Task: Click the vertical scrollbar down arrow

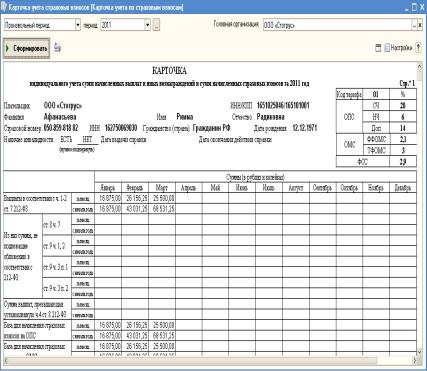Action: [420, 352]
